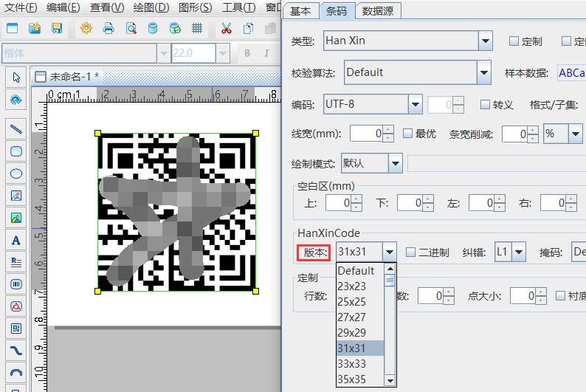Select the curve line tool

point(16,351)
